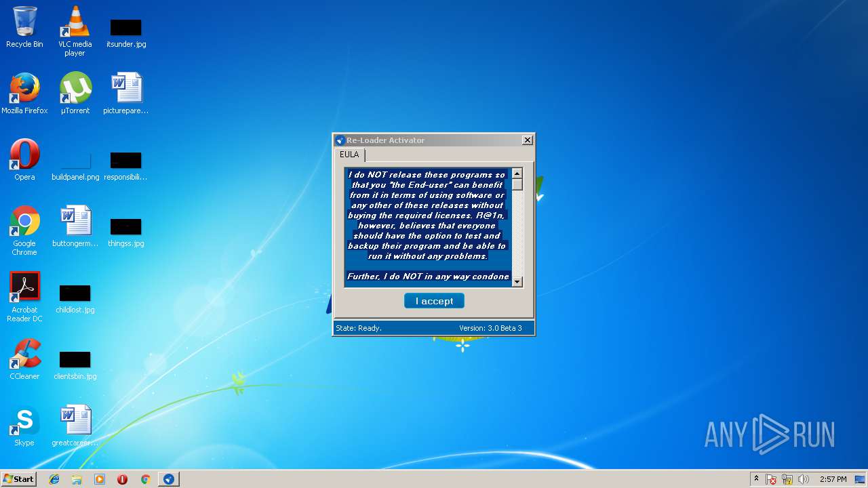The width and height of the screenshot is (868, 488).
Task: Close the Re-Loader Activator window
Action: [x=527, y=140]
